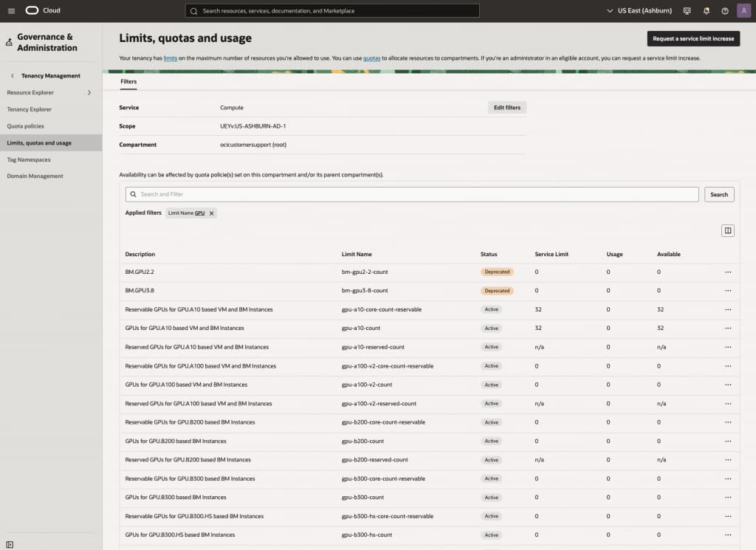The height and width of the screenshot is (550, 756).
Task: Open Domain Management in sidebar
Action: (35, 176)
